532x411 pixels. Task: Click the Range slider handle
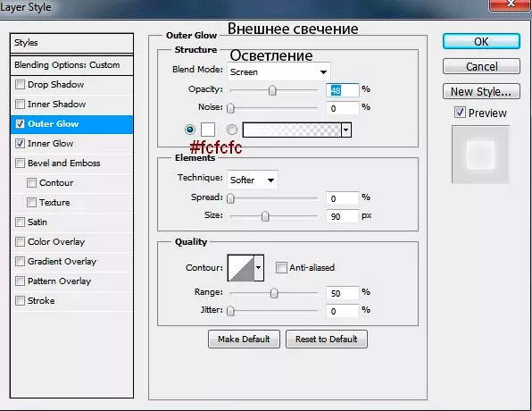(274, 293)
